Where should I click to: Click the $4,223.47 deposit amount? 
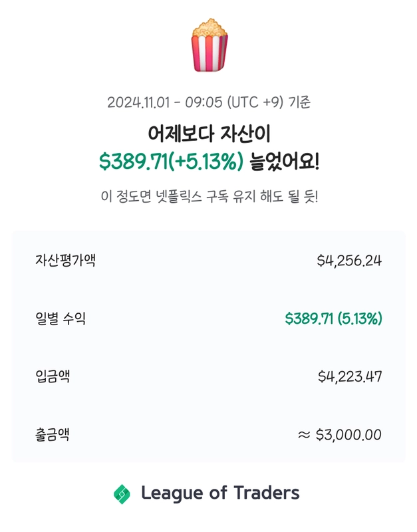point(350,376)
